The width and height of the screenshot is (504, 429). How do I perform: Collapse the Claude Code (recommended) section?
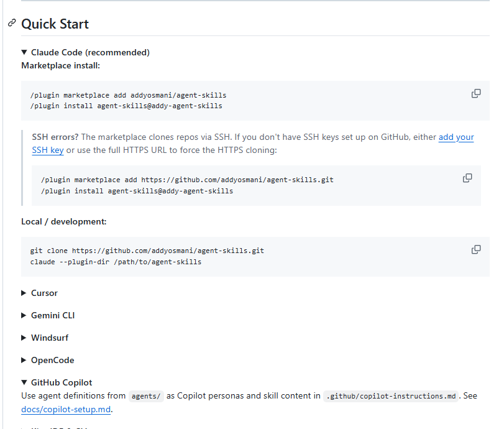point(86,52)
